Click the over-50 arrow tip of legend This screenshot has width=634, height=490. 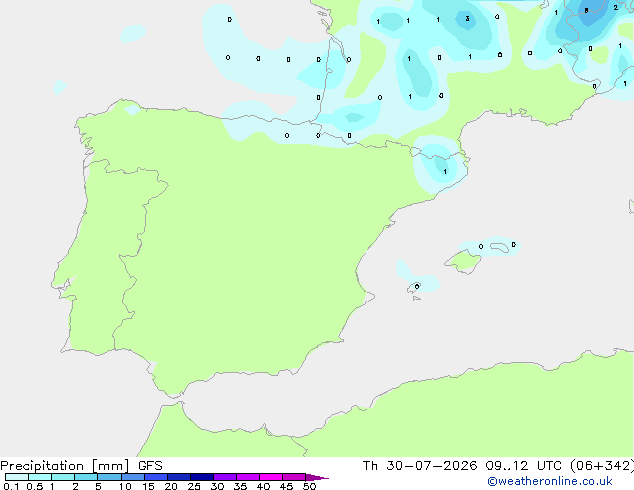[317, 477]
